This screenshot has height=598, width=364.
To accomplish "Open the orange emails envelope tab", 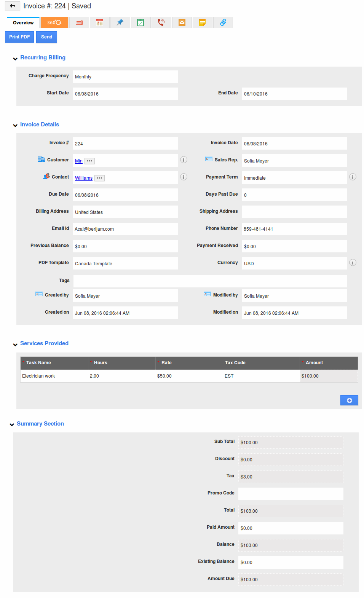I will 182,22.
